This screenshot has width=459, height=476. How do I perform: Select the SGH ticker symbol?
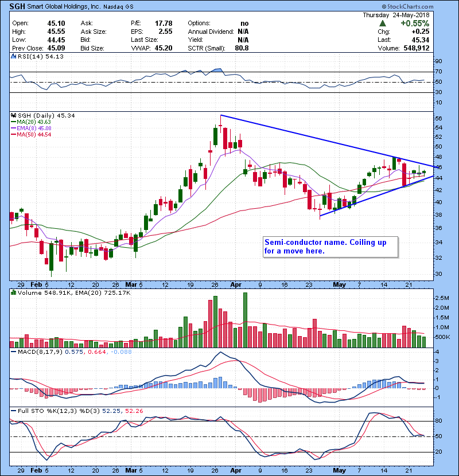point(17,6)
